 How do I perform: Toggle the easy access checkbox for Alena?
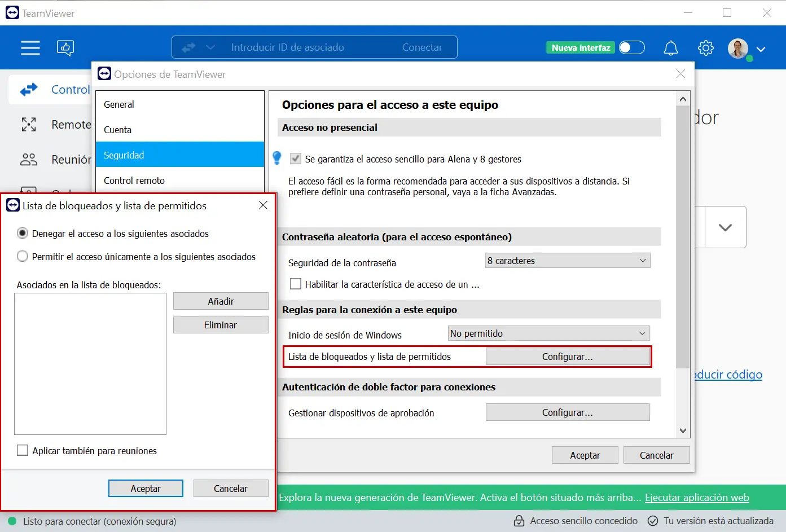click(296, 159)
